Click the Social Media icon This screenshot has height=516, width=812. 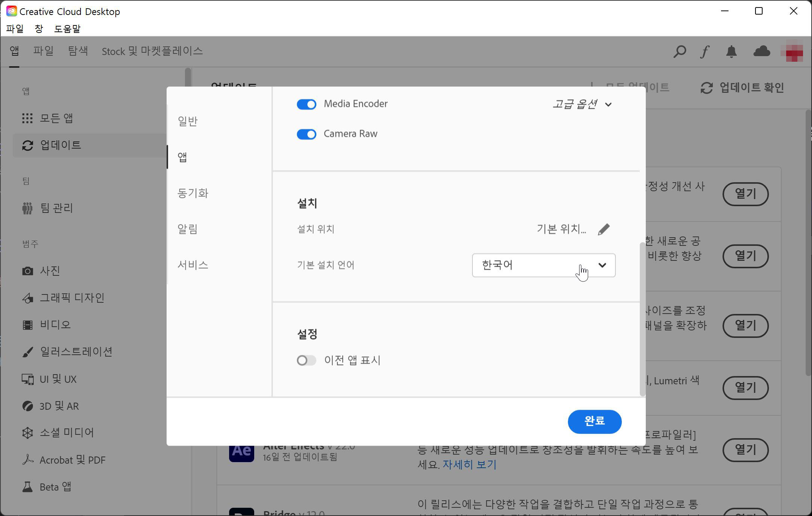(27, 433)
